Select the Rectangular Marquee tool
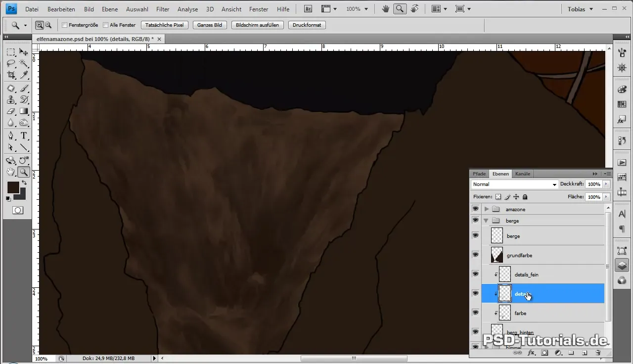This screenshot has height=364, width=633. [11, 52]
